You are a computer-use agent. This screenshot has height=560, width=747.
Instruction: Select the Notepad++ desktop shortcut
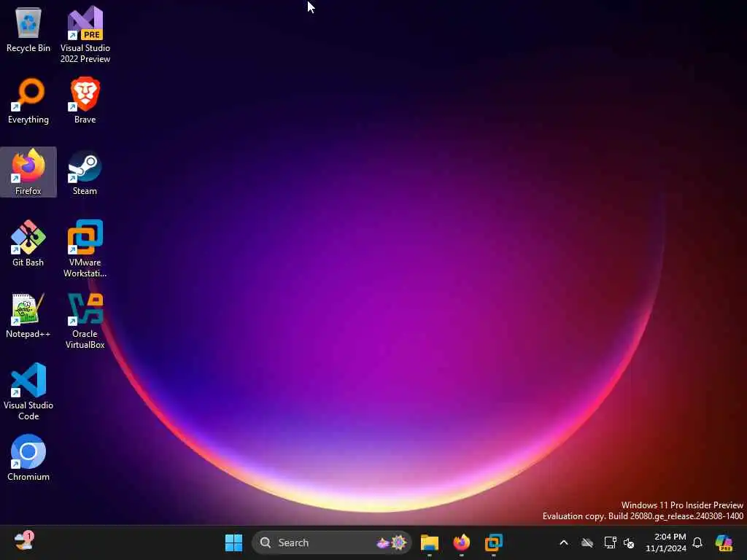tap(28, 315)
